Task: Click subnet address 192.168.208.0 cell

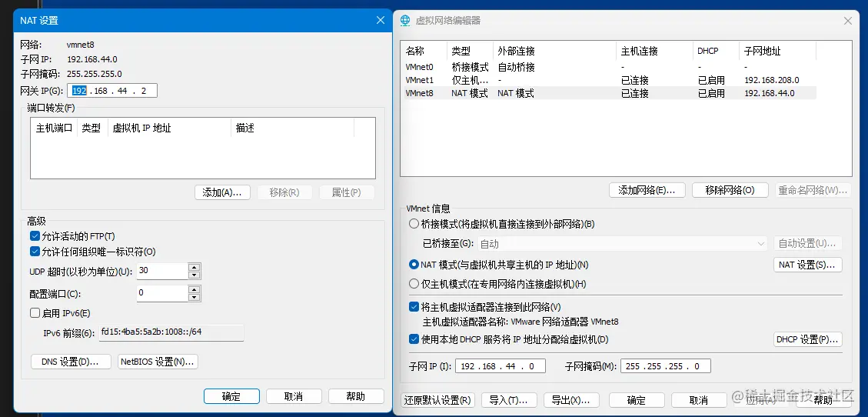Action: 772,80
